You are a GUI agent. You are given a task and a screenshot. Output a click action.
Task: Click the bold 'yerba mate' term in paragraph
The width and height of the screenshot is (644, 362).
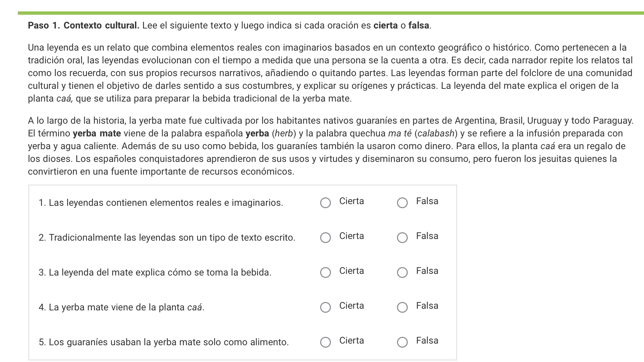[x=97, y=133]
